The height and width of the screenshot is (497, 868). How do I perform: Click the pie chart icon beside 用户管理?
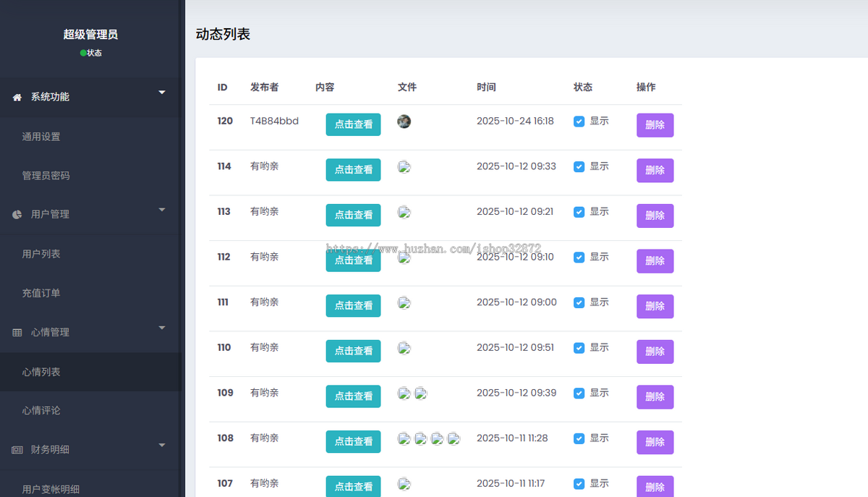(x=17, y=214)
